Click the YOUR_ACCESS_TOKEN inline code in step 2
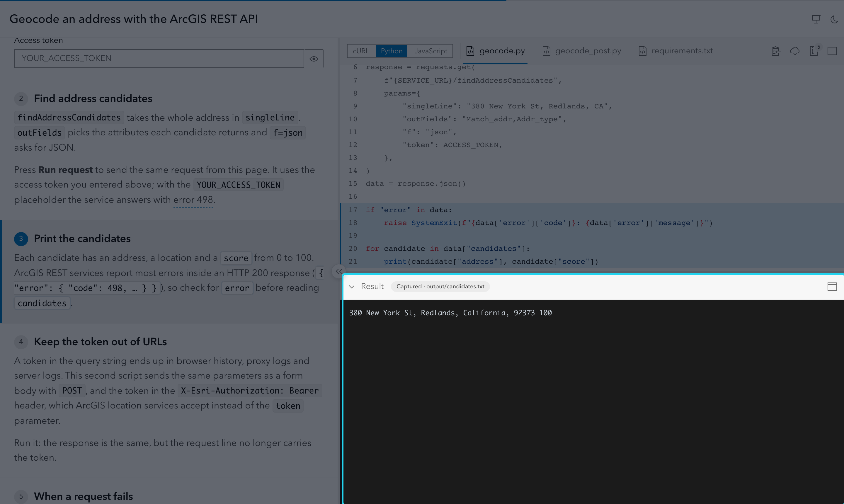The width and height of the screenshot is (844, 504). coord(239,185)
